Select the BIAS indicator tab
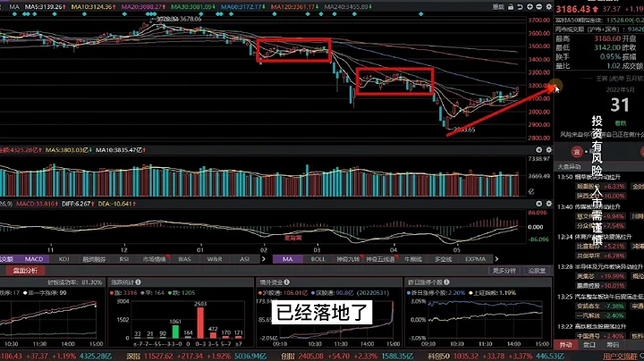Image resolution: width=644 pixels, height=361 pixels. (184, 259)
